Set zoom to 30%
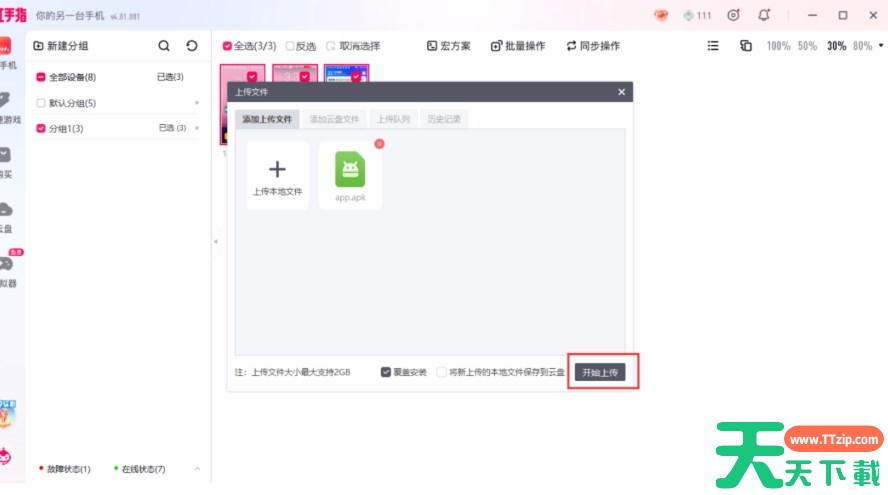888x495 pixels. click(x=836, y=46)
